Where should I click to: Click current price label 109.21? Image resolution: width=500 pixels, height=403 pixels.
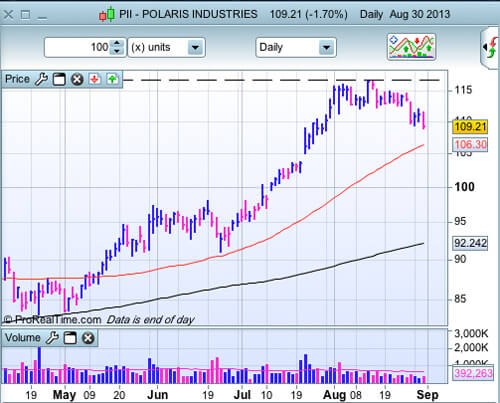[470, 127]
